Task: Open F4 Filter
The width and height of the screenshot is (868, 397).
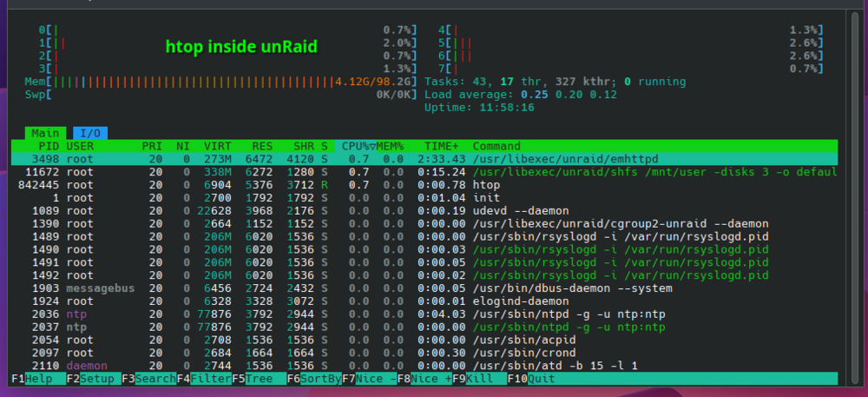Action: point(204,379)
